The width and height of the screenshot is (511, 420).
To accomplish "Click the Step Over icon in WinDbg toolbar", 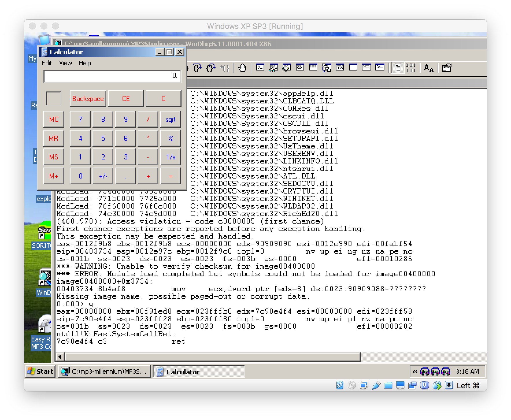I will pos(197,68).
